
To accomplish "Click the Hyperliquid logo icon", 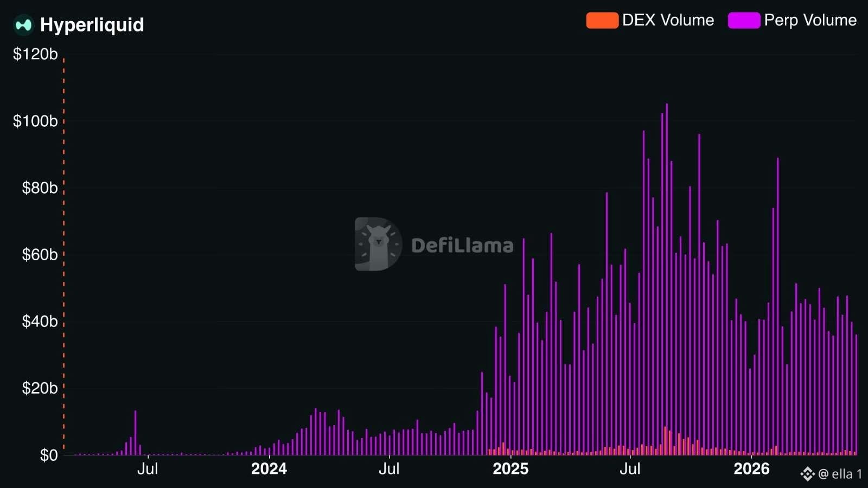I will click(24, 25).
